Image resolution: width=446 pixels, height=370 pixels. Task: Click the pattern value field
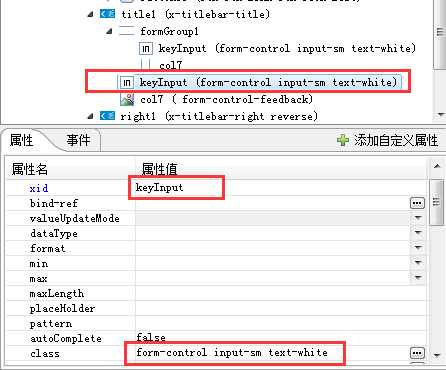[x=281, y=323]
